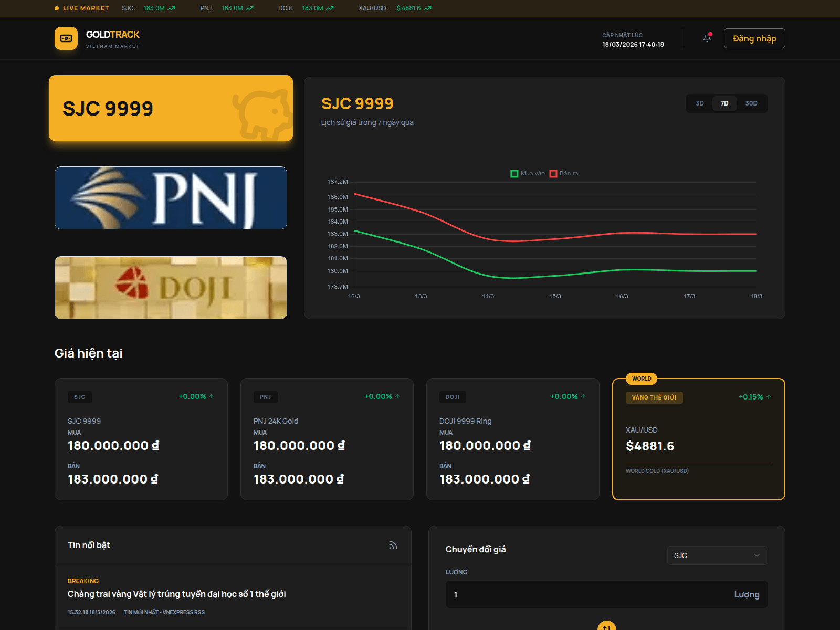The width and height of the screenshot is (840, 630).
Task: Click the WORLD GOLD (XAU/USD) caption
Action: click(x=657, y=471)
